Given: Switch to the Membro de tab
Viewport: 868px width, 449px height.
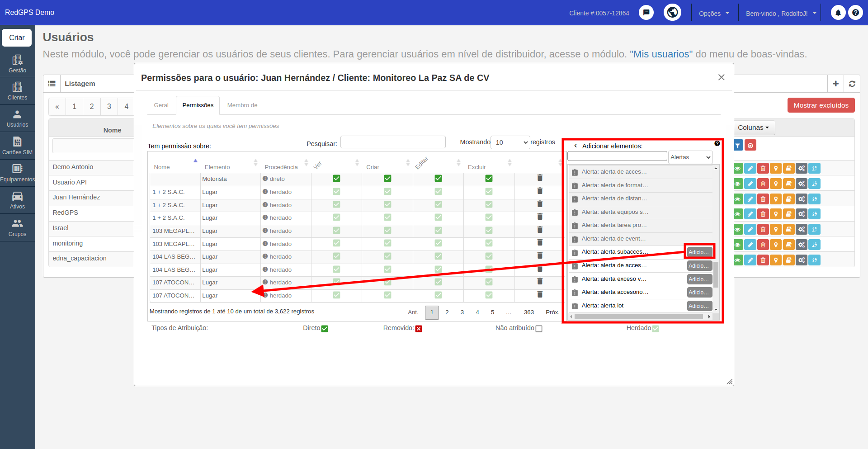Looking at the screenshot, I should pyautogui.click(x=242, y=105).
